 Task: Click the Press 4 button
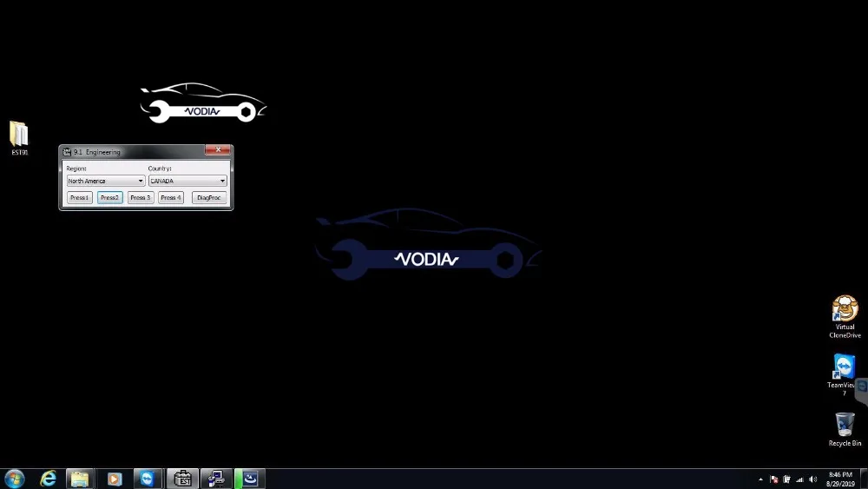170,198
